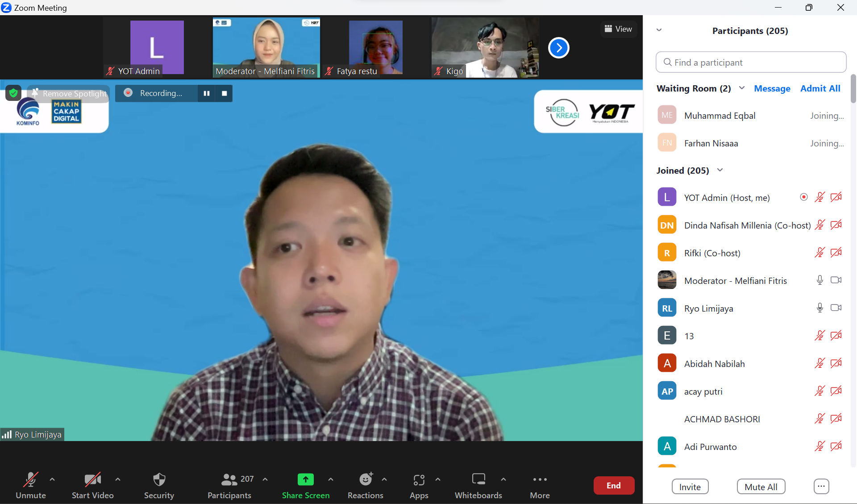This screenshot has height=504, width=857.
Task: Unmute the microphone
Action: pyautogui.click(x=30, y=480)
